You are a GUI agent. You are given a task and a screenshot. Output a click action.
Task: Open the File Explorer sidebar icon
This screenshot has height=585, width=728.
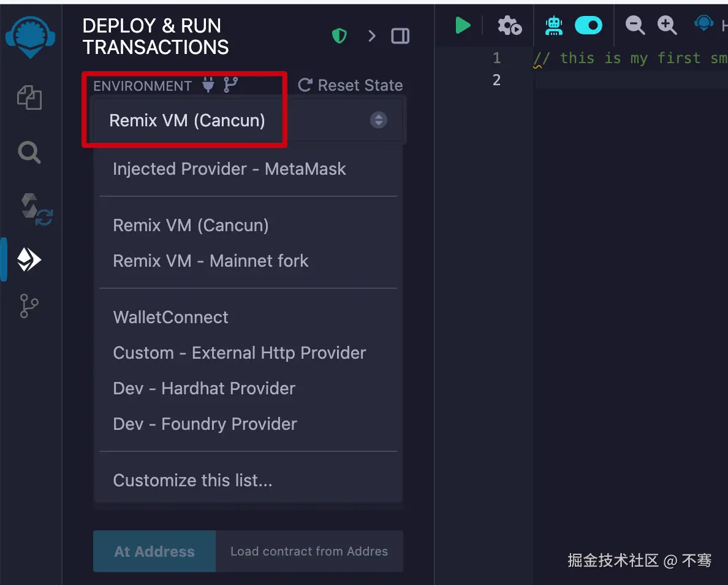pyautogui.click(x=29, y=97)
